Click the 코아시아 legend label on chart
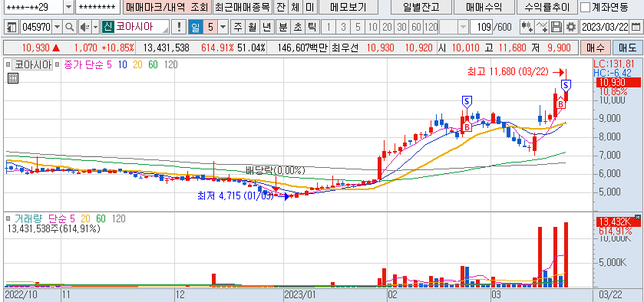 click(32, 65)
